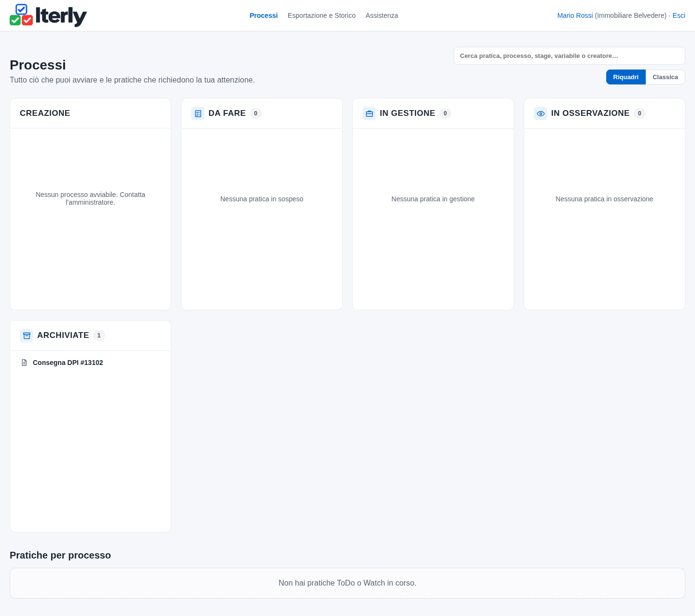Click the Tutto ciò che puoi avviare subtitle
The image size is (695, 616).
click(132, 80)
